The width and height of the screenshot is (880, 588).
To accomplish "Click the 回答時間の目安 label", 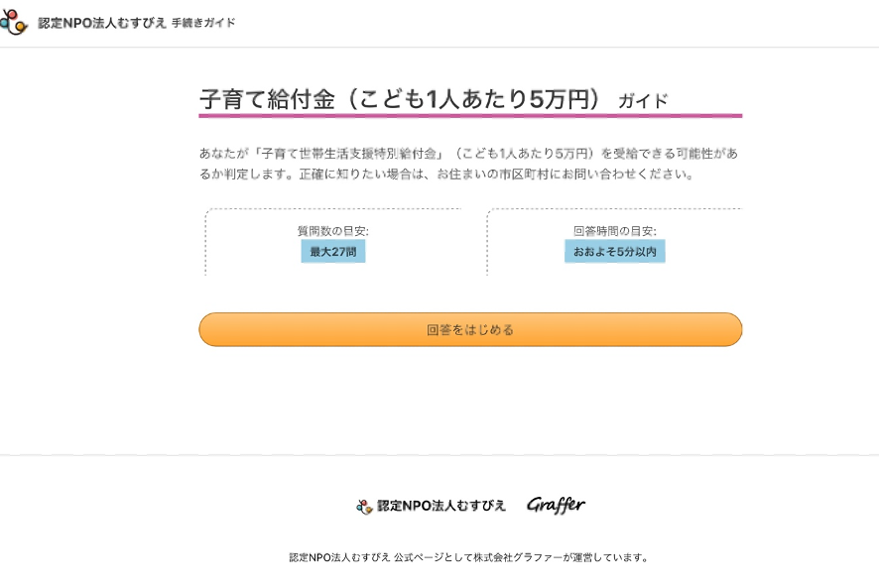I will point(614,231).
